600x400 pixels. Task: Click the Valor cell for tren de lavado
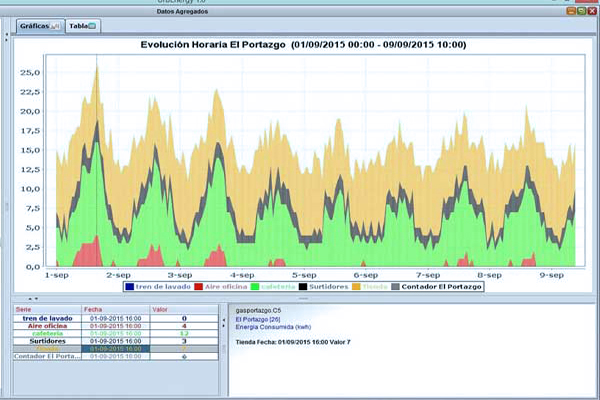click(184, 318)
